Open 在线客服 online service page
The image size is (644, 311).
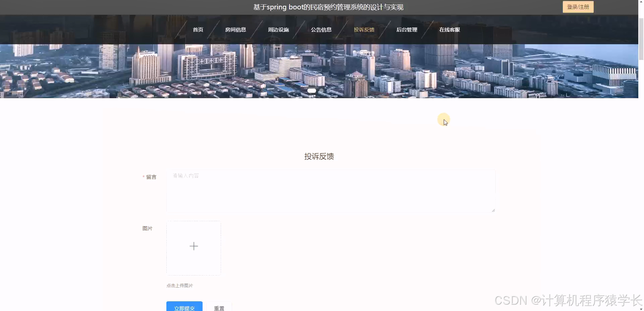click(449, 29)
